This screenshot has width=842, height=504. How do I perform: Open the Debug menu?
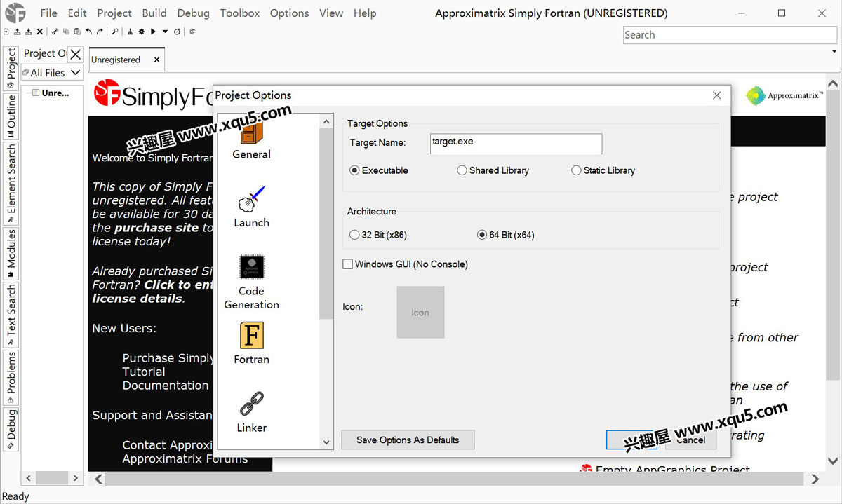pos(194,13)
